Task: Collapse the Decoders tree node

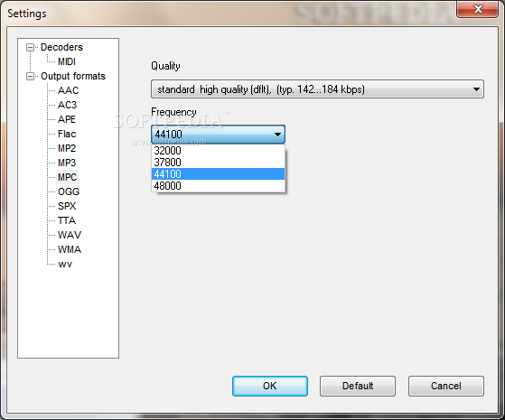Action: [x=30, y=48]
